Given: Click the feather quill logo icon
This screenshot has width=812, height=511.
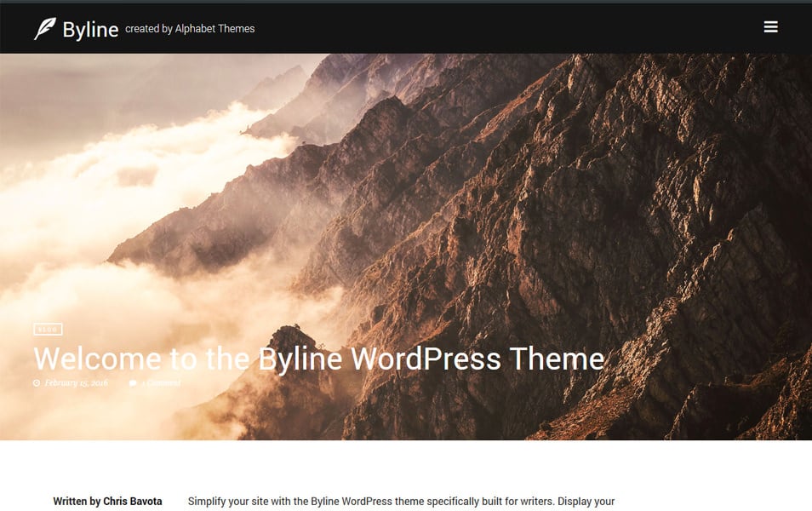Looking at the screenshot, I should 45,28.
